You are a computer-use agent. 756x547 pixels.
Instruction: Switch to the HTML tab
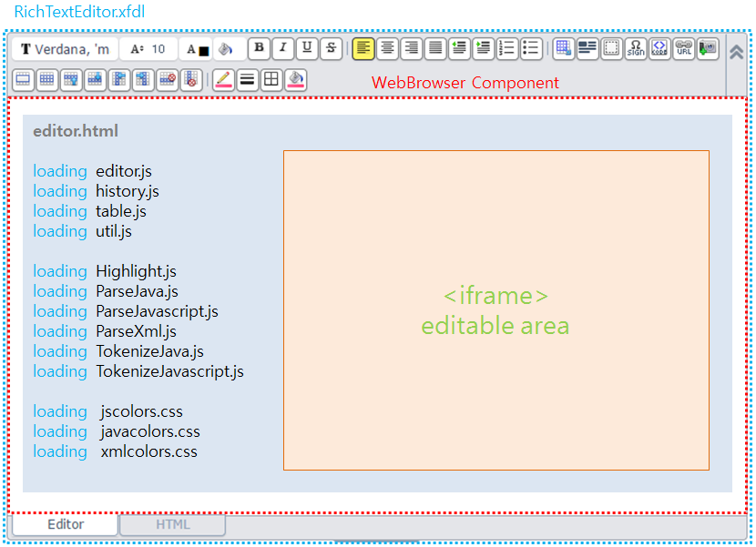(x=172, y=524)
